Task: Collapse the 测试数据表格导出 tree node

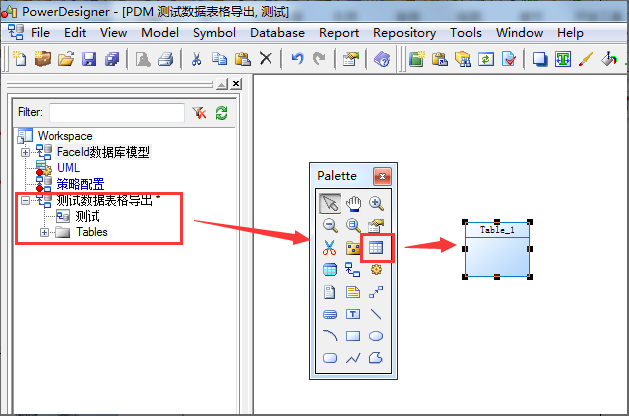Action: pos(25,200)
